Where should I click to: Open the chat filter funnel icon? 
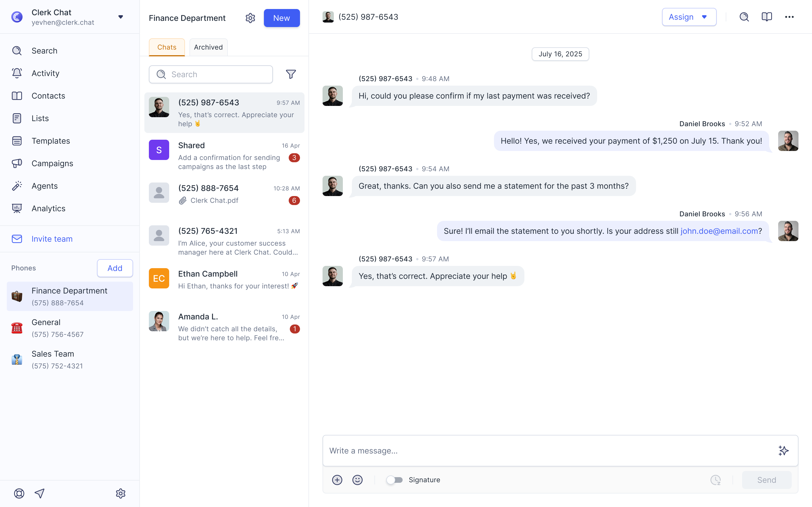(x=291, y=74)
